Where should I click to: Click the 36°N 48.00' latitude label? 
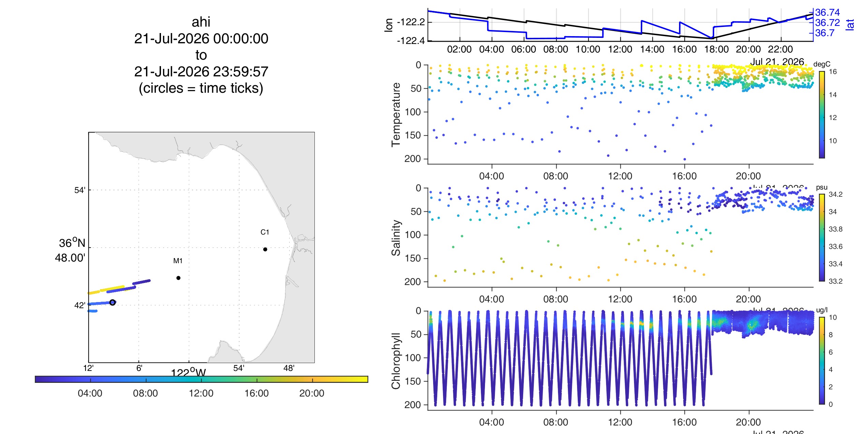tap(70, 250)
